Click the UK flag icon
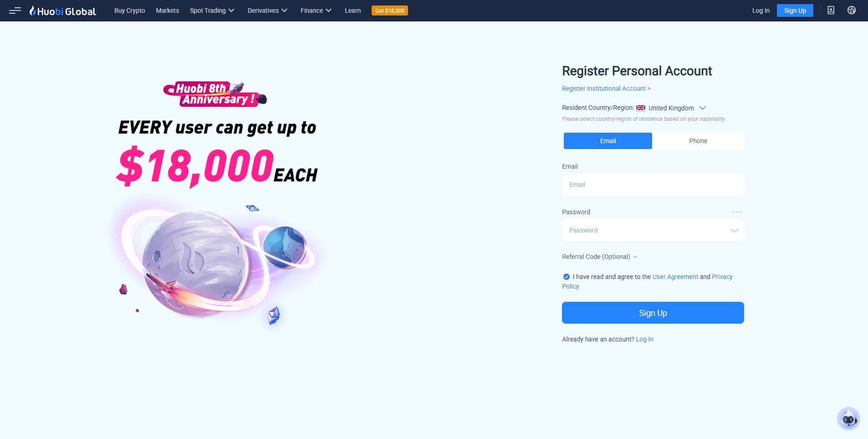The width and height of the screenshot is (868, 439). pos(641,108)
